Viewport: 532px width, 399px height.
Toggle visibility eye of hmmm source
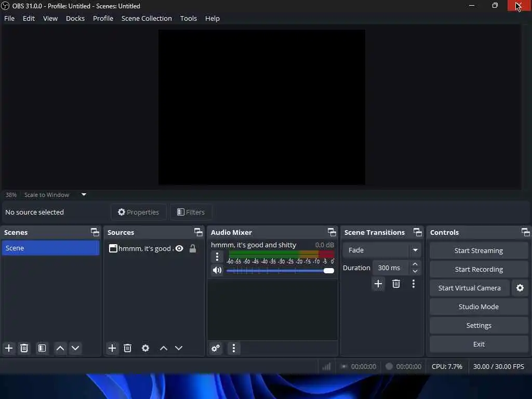[x=179, y=249]
